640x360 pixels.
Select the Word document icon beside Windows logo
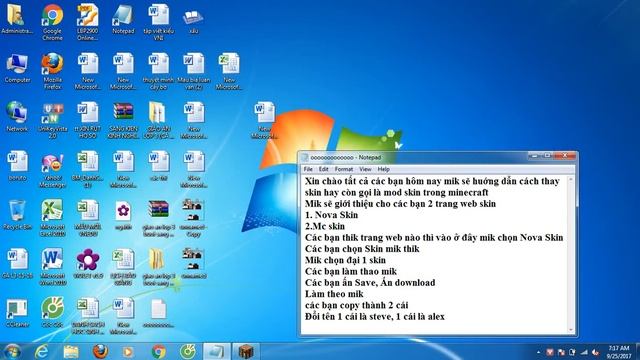[264, 120]
